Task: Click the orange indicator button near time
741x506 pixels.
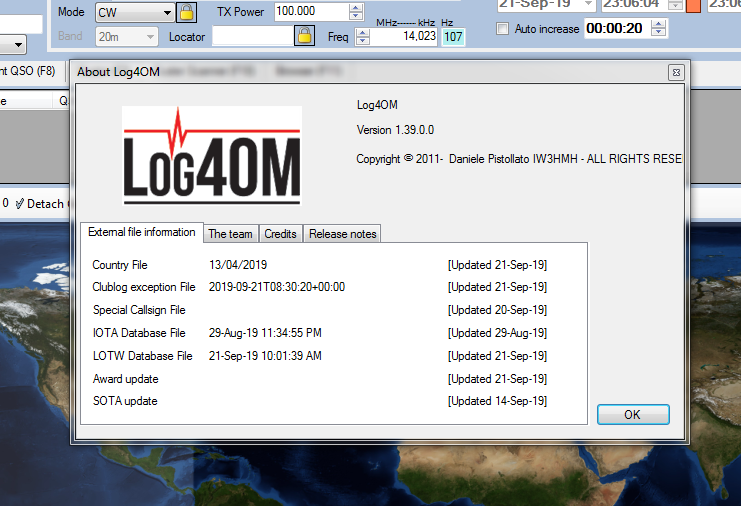Action: 693,5
